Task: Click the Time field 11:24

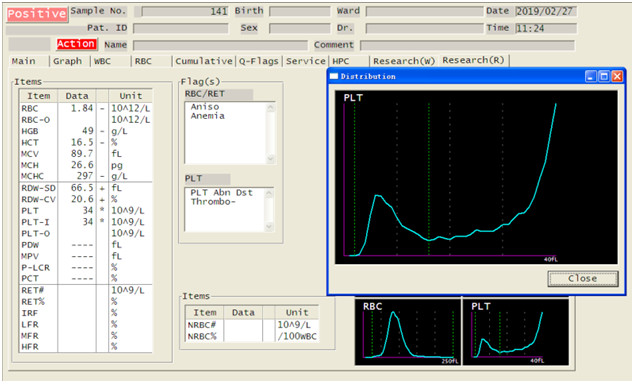Action: [546, 28]
